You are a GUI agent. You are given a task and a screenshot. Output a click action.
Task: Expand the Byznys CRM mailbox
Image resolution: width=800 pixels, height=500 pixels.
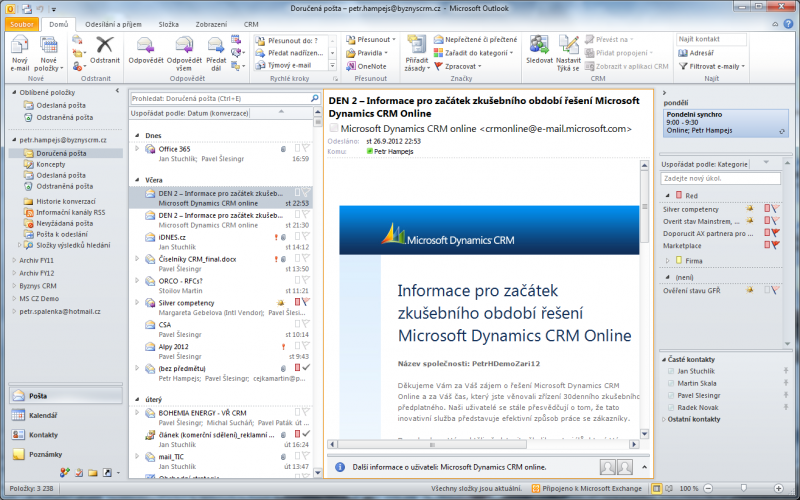[x=14, y=286]
